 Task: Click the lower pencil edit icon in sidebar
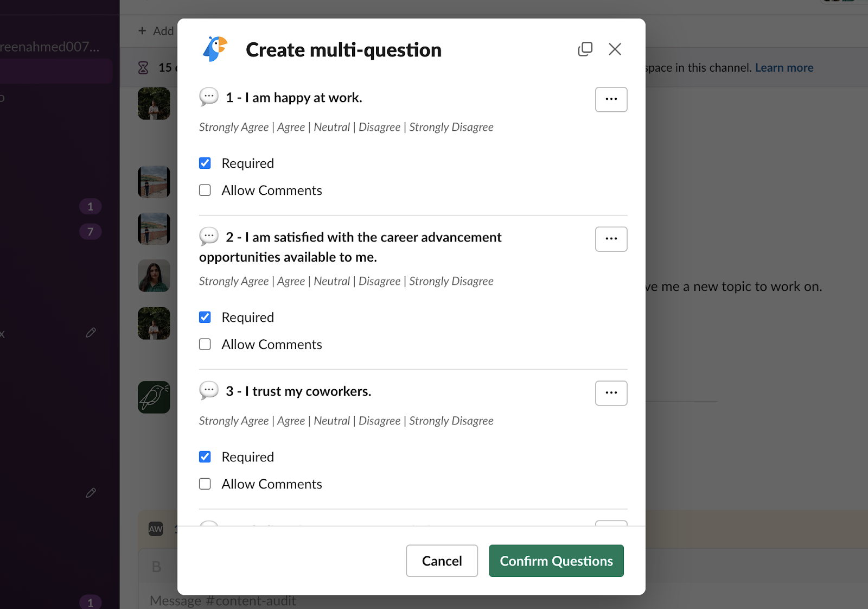(x=91, y=493)
